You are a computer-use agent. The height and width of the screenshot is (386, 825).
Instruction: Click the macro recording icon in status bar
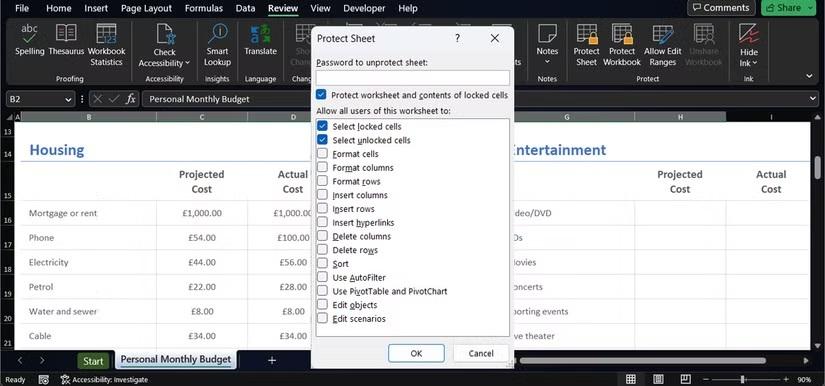44,379
